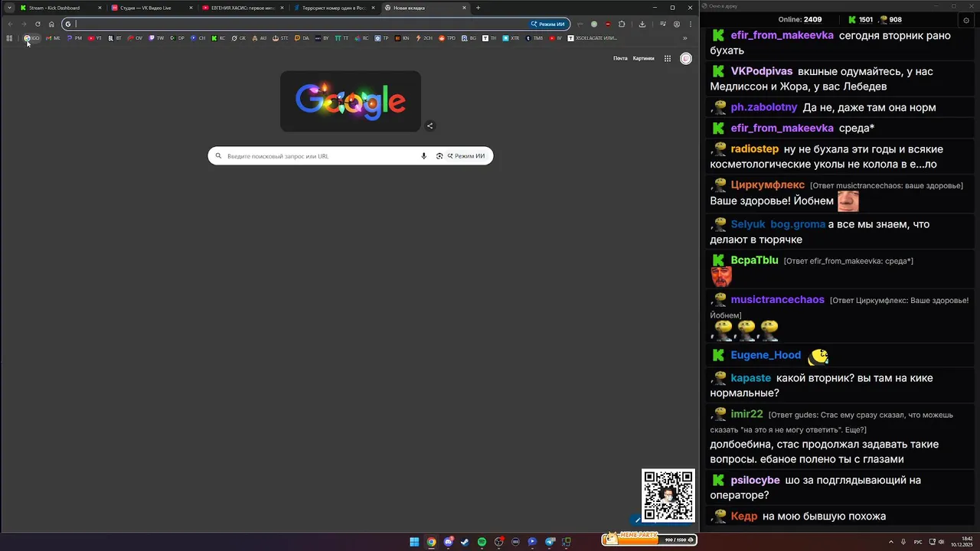Open the tab search dropdown
Screen dimensions: 980x551
[9, 8]
